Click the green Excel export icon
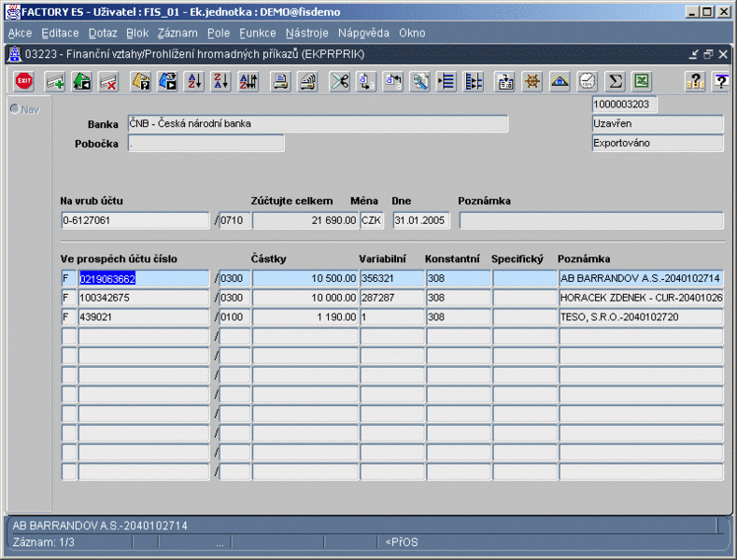This screenshot has width=737, height=560. click(641, 81)
